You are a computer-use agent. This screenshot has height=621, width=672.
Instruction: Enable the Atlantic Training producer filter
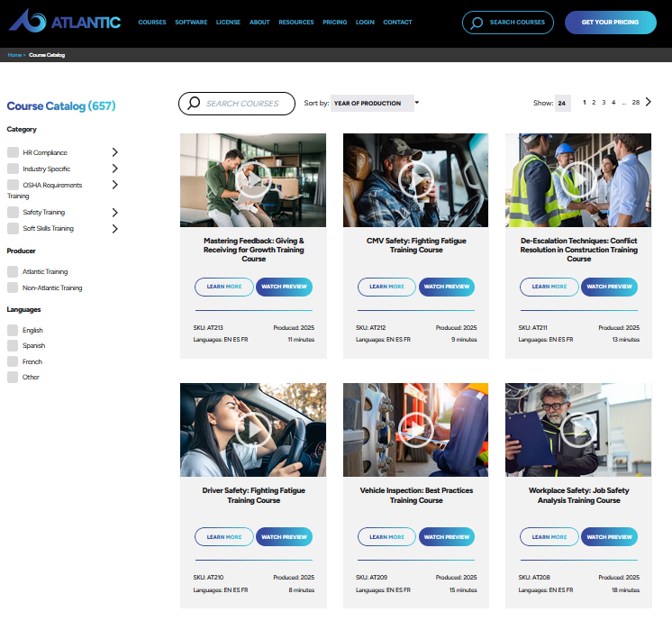(x=13, y=271)
